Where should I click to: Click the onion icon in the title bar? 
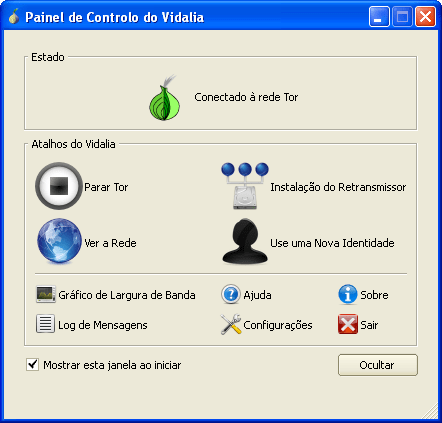pos(14,16)
